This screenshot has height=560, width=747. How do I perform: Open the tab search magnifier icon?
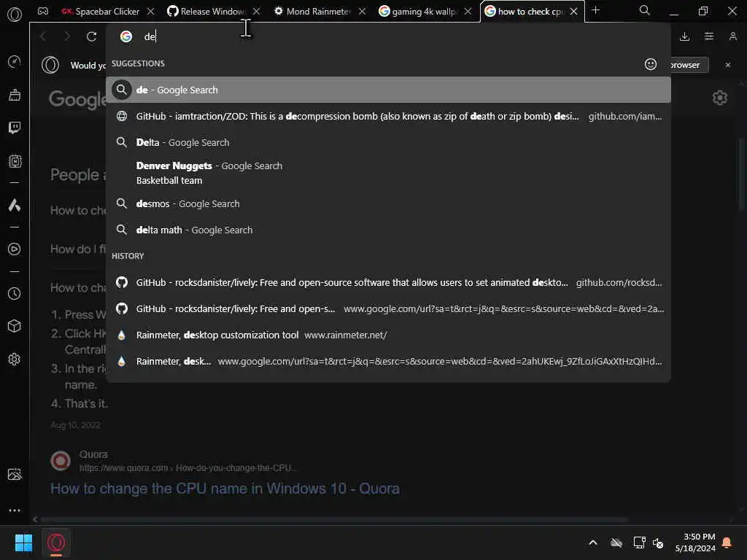(644, 10)
